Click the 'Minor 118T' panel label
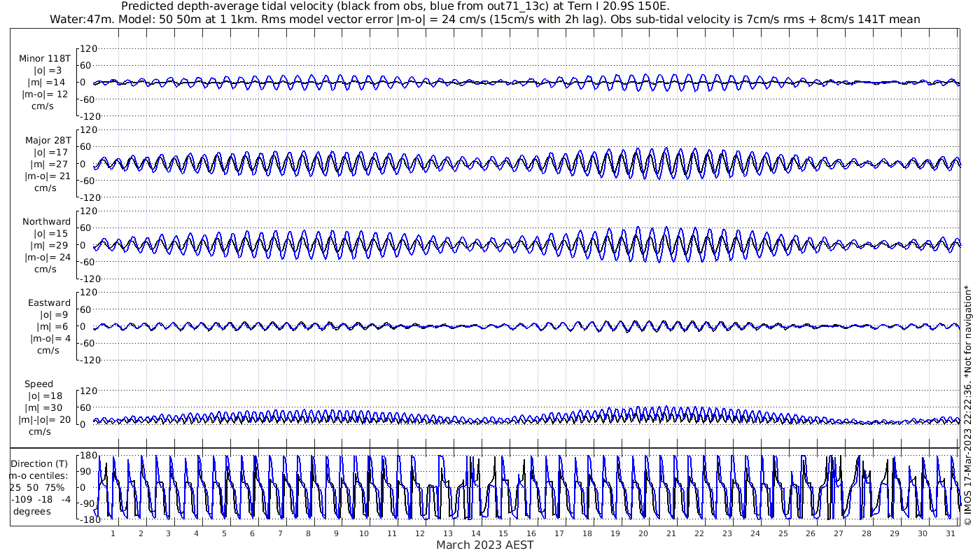 (45, 59)
